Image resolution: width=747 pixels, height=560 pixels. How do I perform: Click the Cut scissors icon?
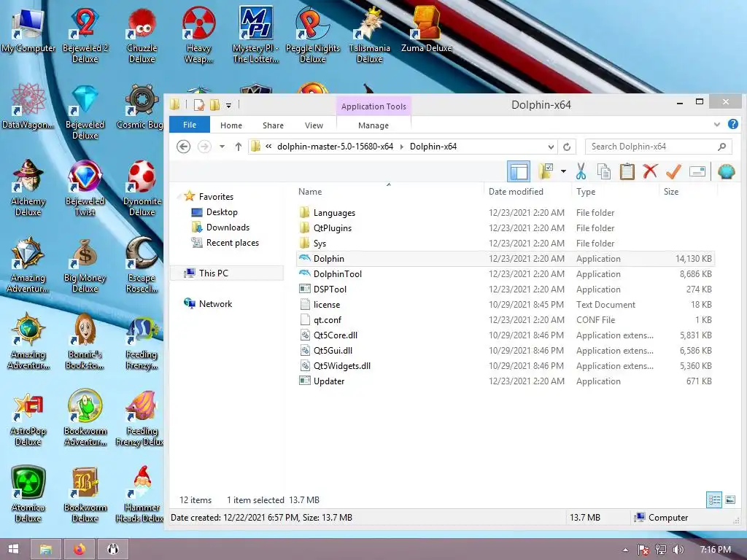[x=581, y=171]
